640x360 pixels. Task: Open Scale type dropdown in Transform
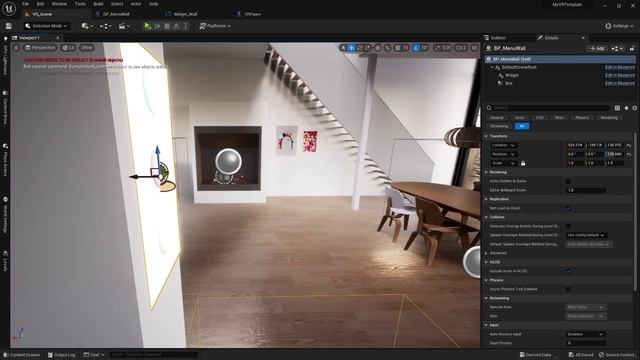[x=504, y=163]
